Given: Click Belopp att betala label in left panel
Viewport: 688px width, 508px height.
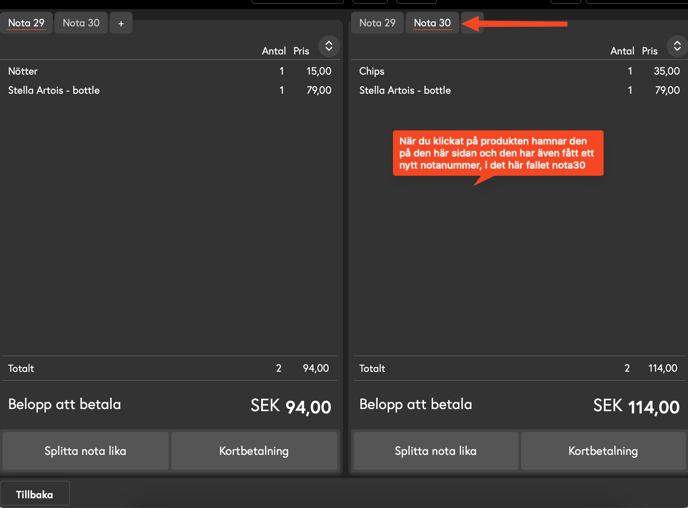Looking at the screenshot, I should coord(64,404).
